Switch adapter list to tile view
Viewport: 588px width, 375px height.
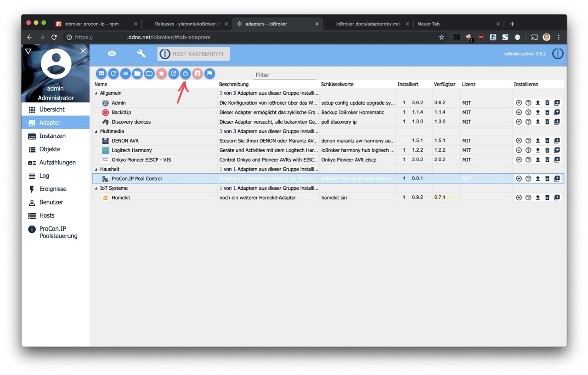pos(102,74)
